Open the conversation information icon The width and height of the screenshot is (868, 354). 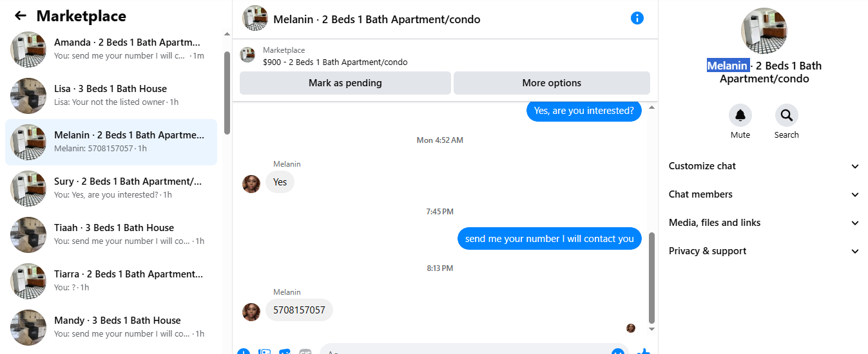click(x=637, y=18)
